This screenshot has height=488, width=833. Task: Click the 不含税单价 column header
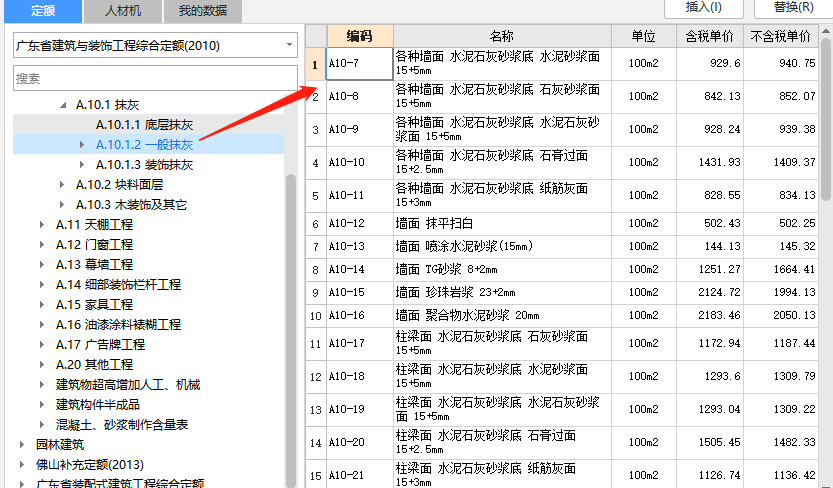tap(780, 36)
